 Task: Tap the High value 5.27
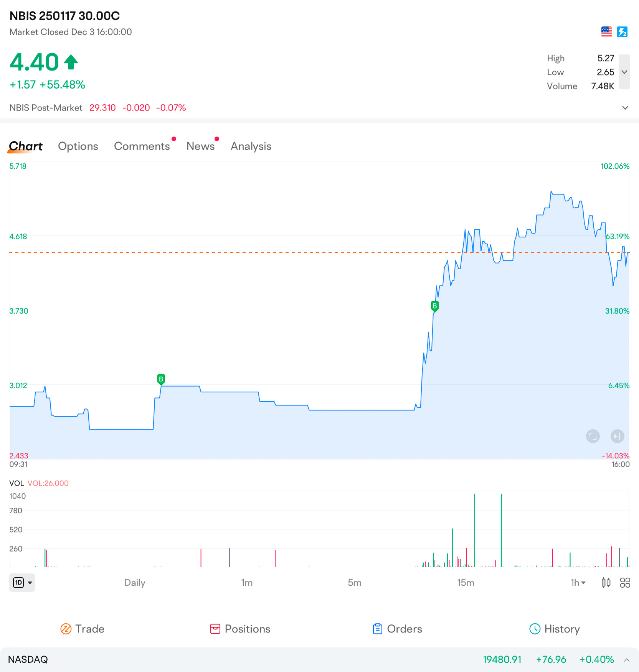tap(606, 58)
